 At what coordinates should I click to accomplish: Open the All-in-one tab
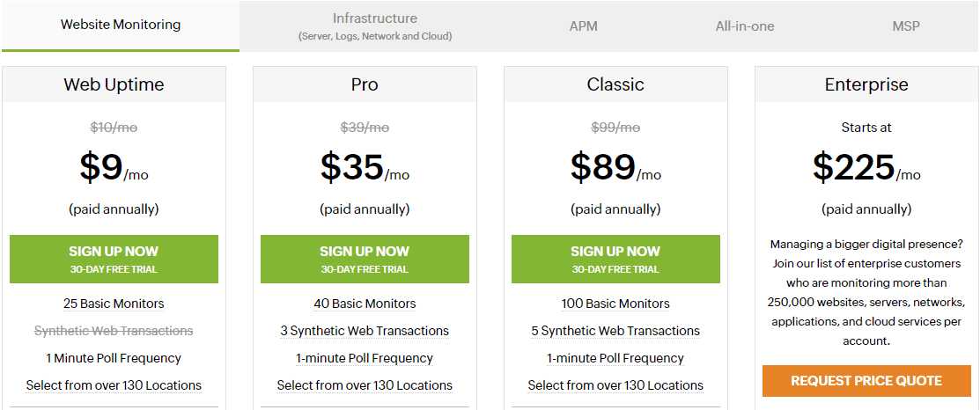(744, 26)
